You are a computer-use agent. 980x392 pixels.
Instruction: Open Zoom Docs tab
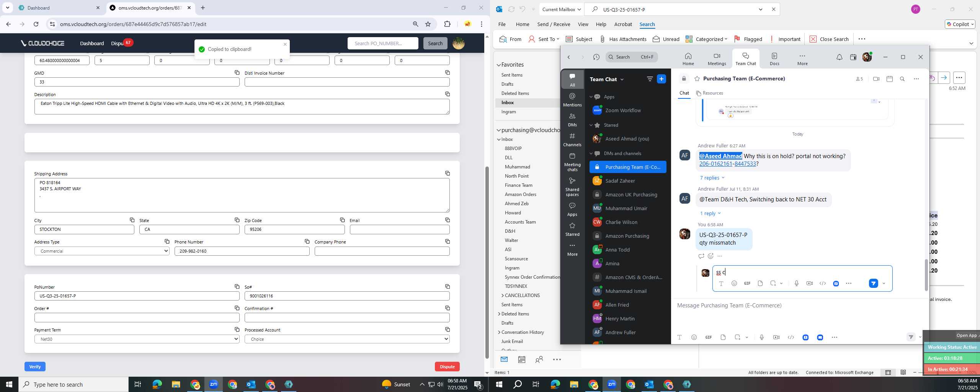[x=774, y=59]
